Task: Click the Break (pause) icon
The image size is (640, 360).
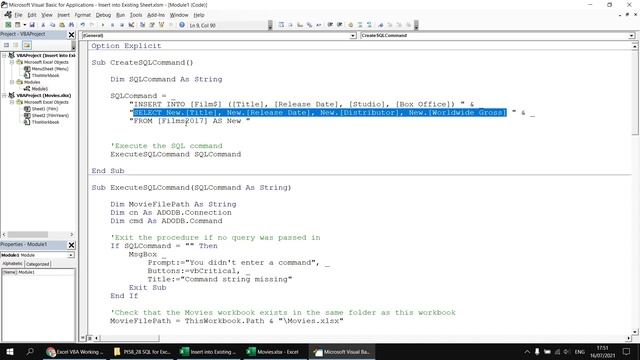Action: (112, 25)
